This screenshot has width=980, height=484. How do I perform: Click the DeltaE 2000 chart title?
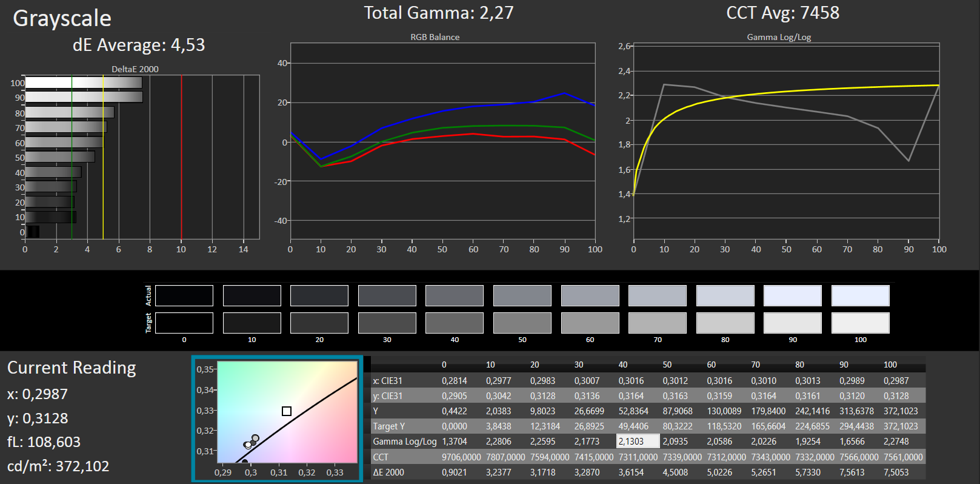(x=135, y=69)
